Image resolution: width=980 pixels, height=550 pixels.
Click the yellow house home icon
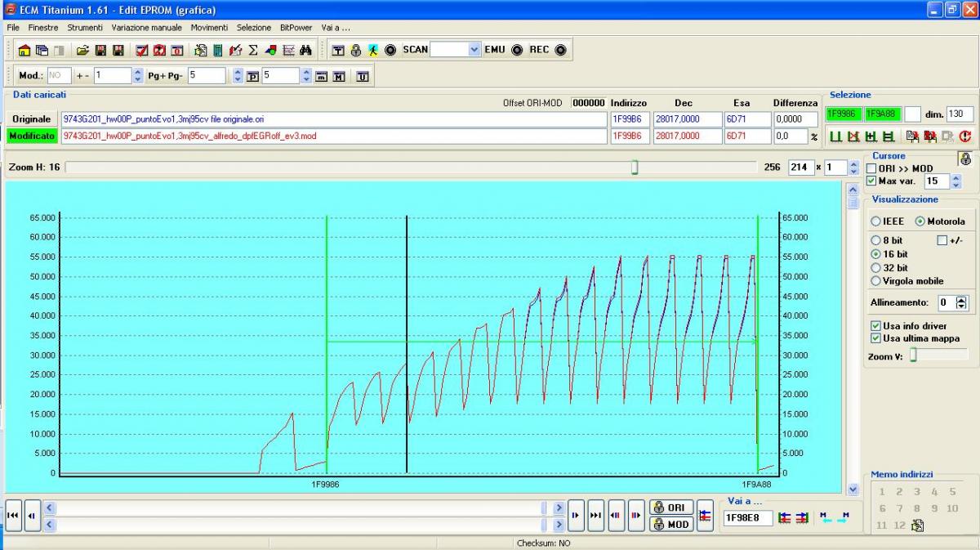(x=24, y=51)
